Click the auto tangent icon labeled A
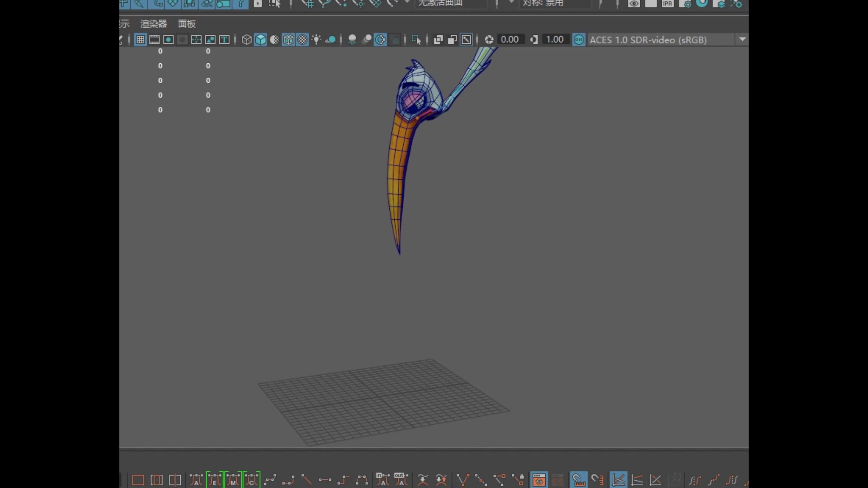 [x=196, y=480]
